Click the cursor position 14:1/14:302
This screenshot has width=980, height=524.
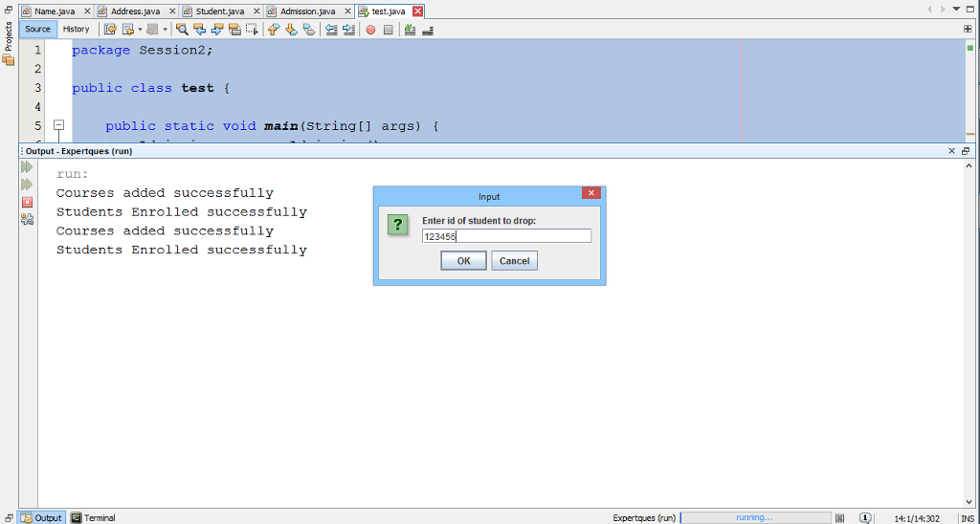(918, 517)
